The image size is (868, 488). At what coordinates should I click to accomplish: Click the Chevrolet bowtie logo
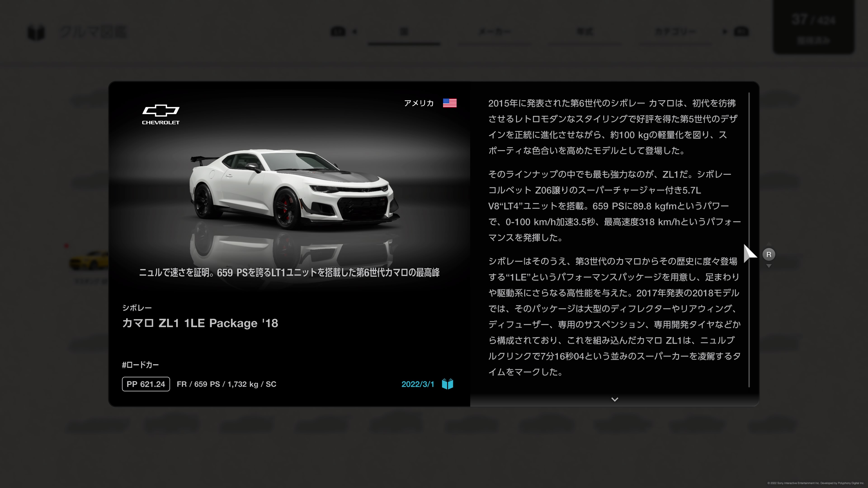[161, 111]
